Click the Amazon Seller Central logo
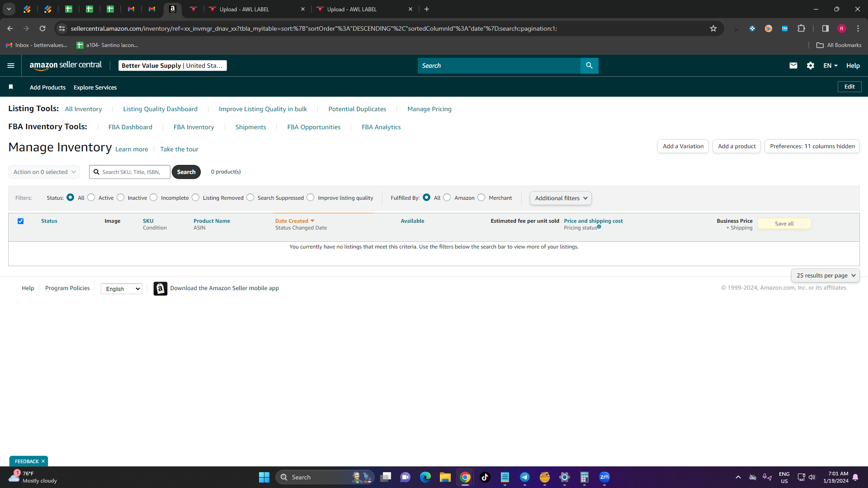This screenshot has height=488, width=868. coord(66,66)
